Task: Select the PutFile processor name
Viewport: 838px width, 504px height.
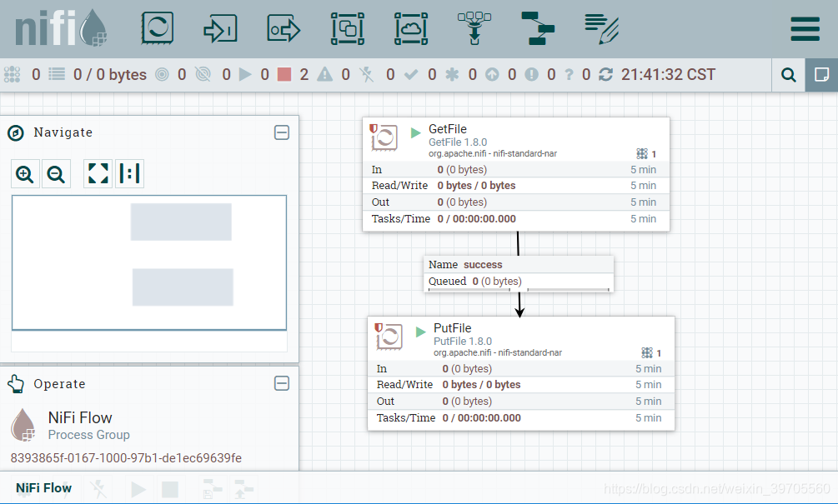Action: [452, 328]
